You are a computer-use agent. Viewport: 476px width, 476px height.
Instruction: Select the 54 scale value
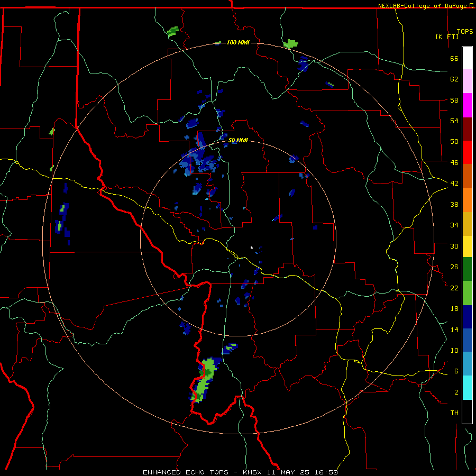[x=454, y=121]
